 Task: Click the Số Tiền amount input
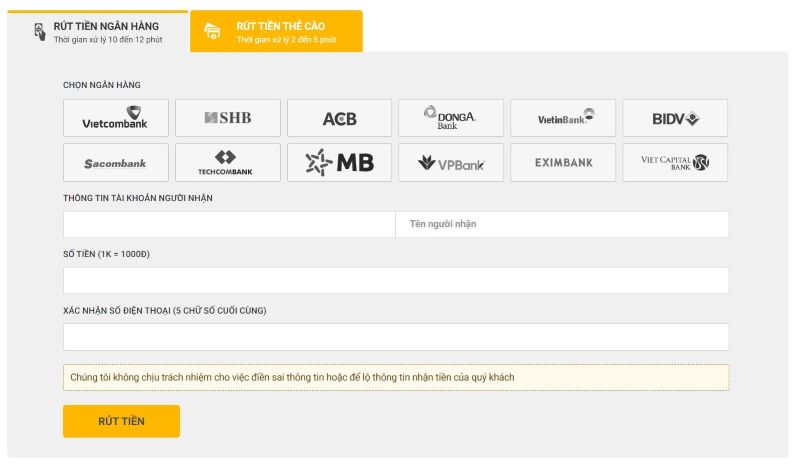(x=396, y=280)
